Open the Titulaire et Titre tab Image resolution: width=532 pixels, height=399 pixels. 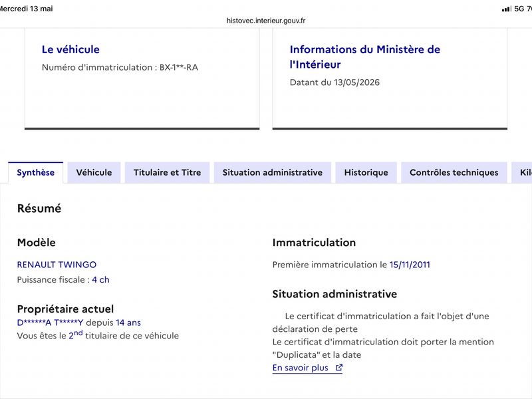168,173
